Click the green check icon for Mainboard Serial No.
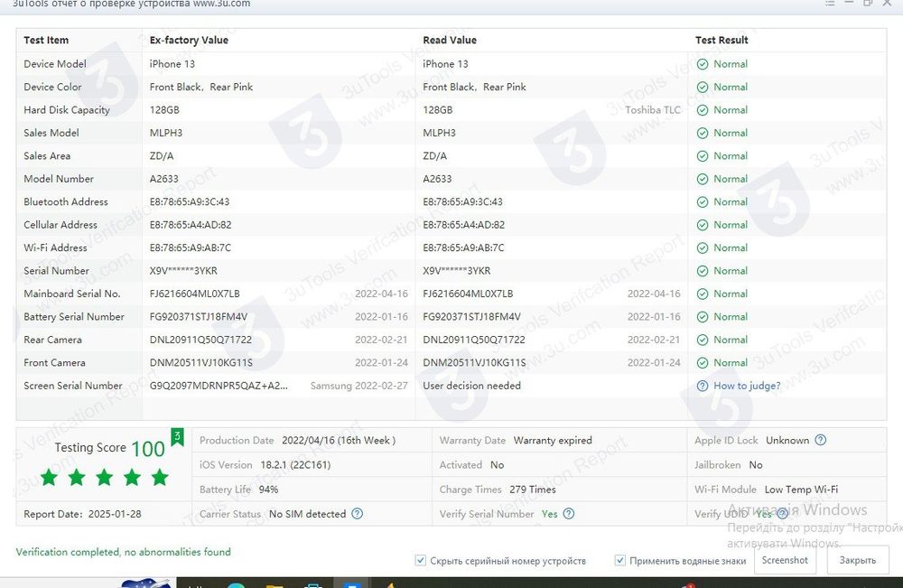The image size is (903, 588). [x=702, y=294]
